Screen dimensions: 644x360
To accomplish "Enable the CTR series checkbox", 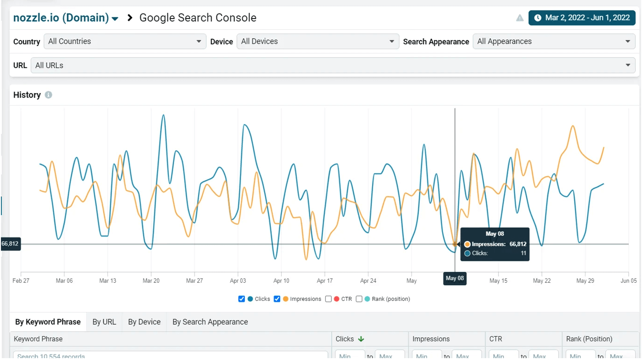I will (x=329, y=299).
